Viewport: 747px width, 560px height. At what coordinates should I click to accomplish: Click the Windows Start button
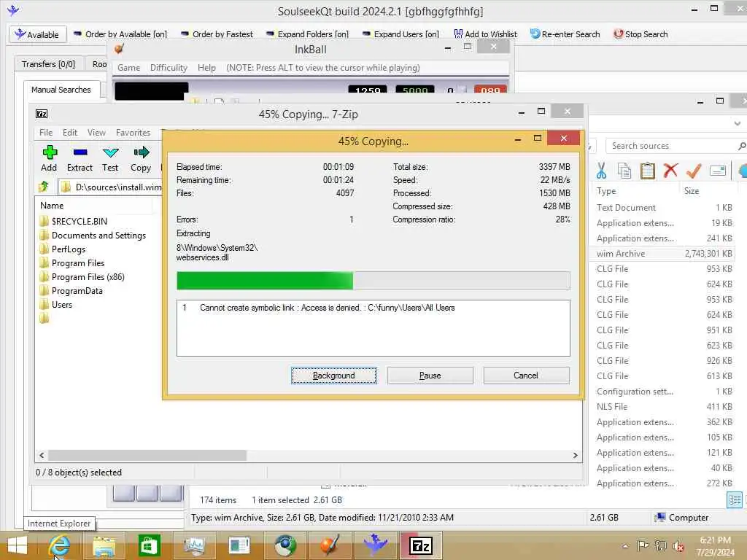(18, 545)
